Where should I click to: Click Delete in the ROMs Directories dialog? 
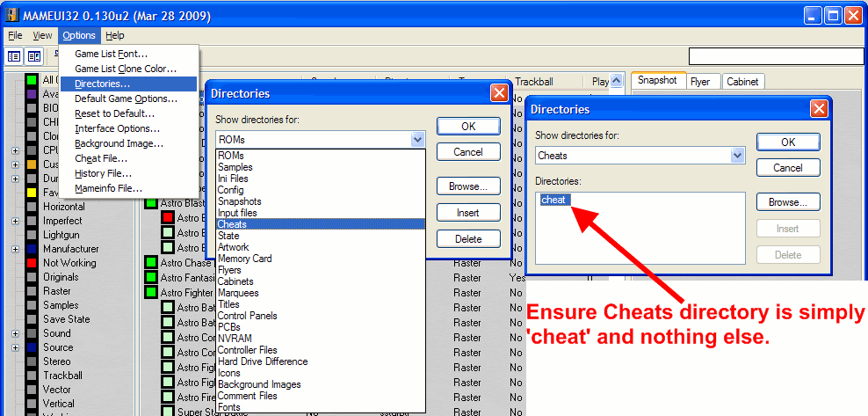pyautogui.click(x=468, y=239)
